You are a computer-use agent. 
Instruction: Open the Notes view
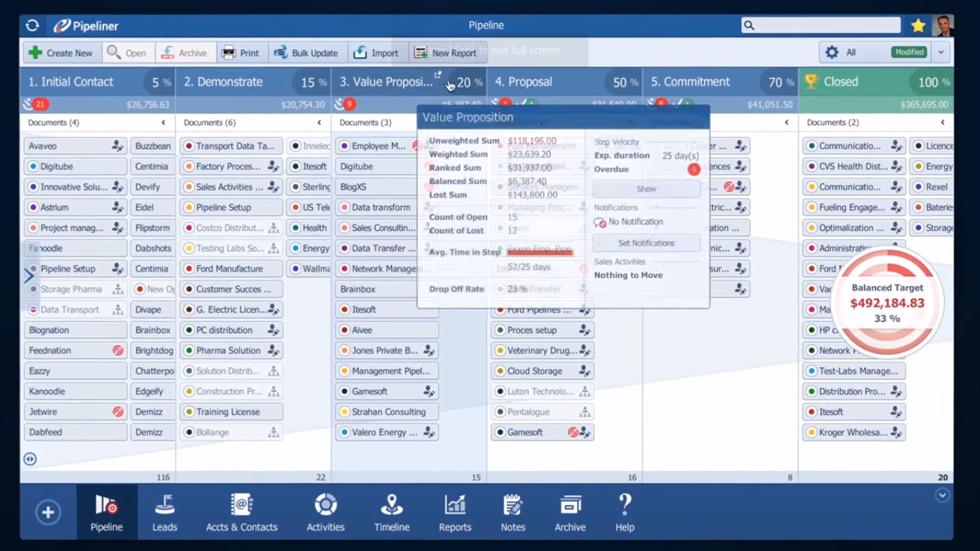pyautogui.click(x=513, y=512)
